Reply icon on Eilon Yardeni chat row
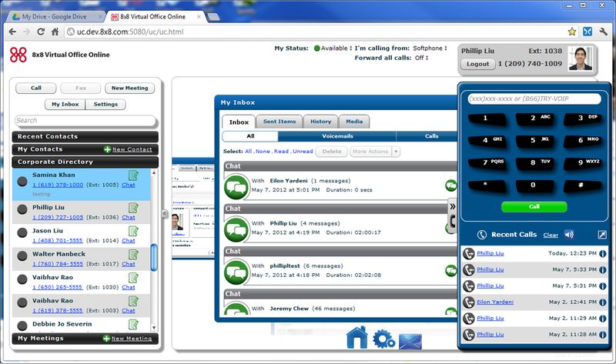This screenshot has height=364, width=616. [451, 185]
